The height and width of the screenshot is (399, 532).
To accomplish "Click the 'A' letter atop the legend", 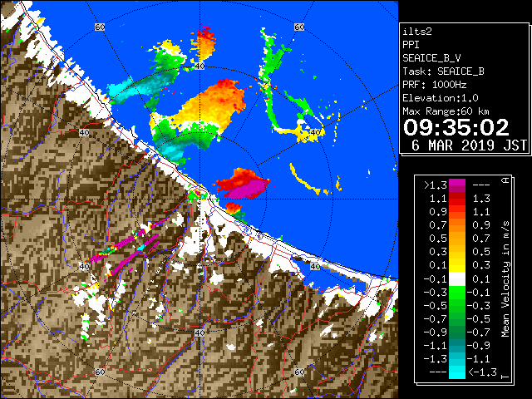I will point(505,180).
